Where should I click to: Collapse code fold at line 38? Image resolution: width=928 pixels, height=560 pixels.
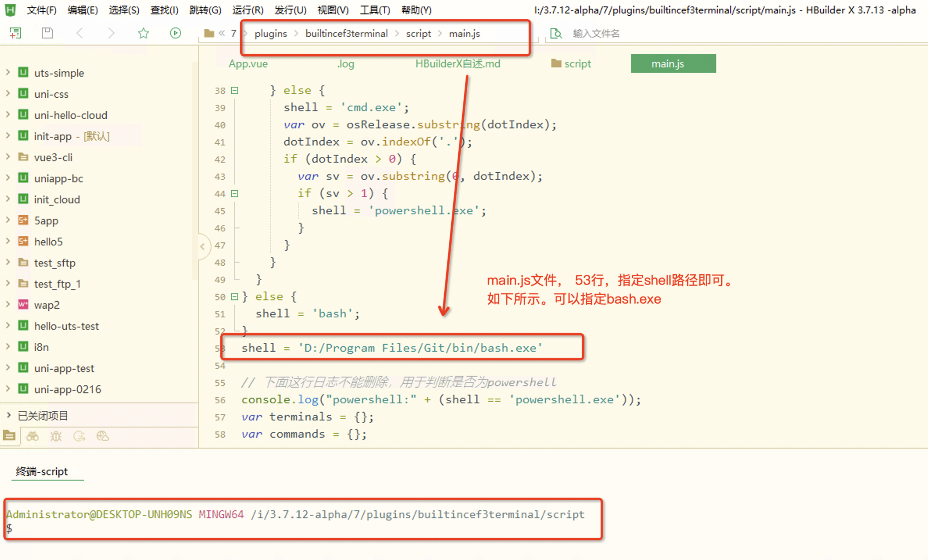[234, 91]
